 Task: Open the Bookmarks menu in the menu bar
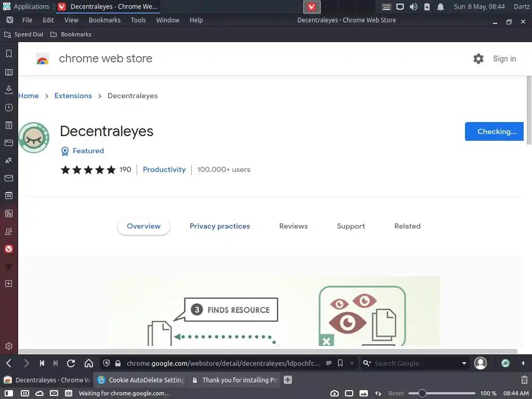click(x=104, y=20)
